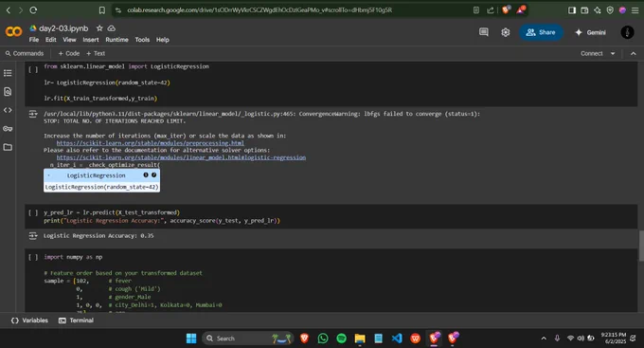Open the Secrets key icon
Image resolution: width=644 pixels, height=348 pixels.
tap(8, 129)
